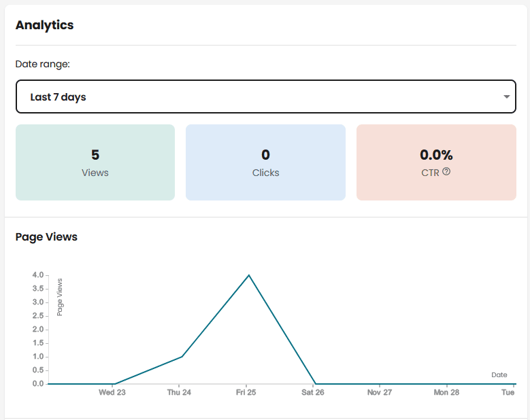Click the Sat 26 axis label
530x420 pixels.
click(x=313, y=392)
